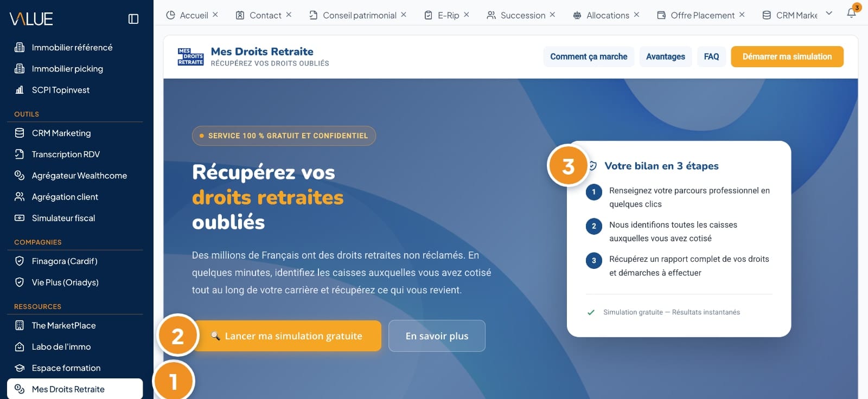Open the CRM Marke tab
The height and width of the screenshot is (399, 868).
pyautogui.click(x=790, y=15)
